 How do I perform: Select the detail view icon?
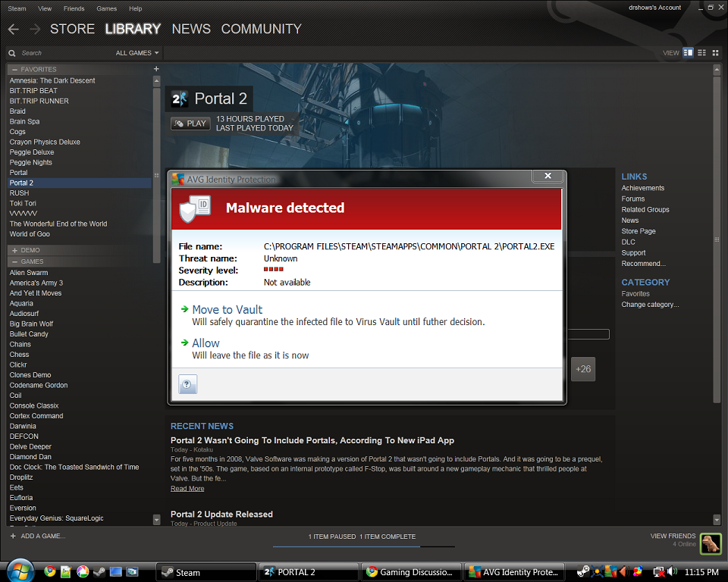689,52
